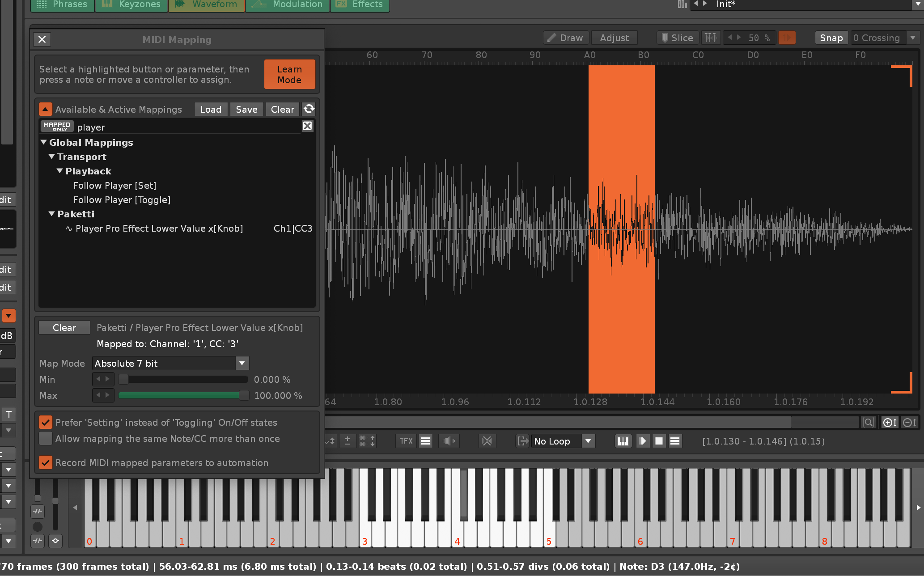Screen dimensions: 924x576
Task: Toggle keyboard play mode icon
Action: pyautogui.click(x=623, y=441)
